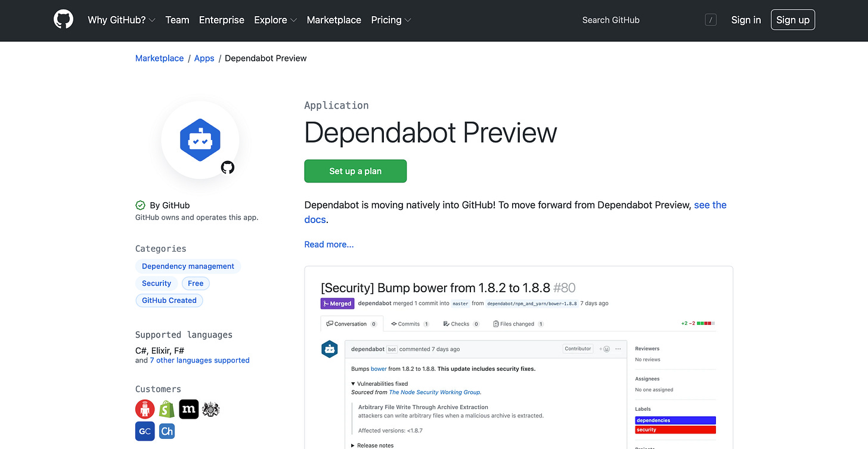Click dependabot avatar next to the comment
The width and height of the screenshot is (868, 449).
coord(330,349)
